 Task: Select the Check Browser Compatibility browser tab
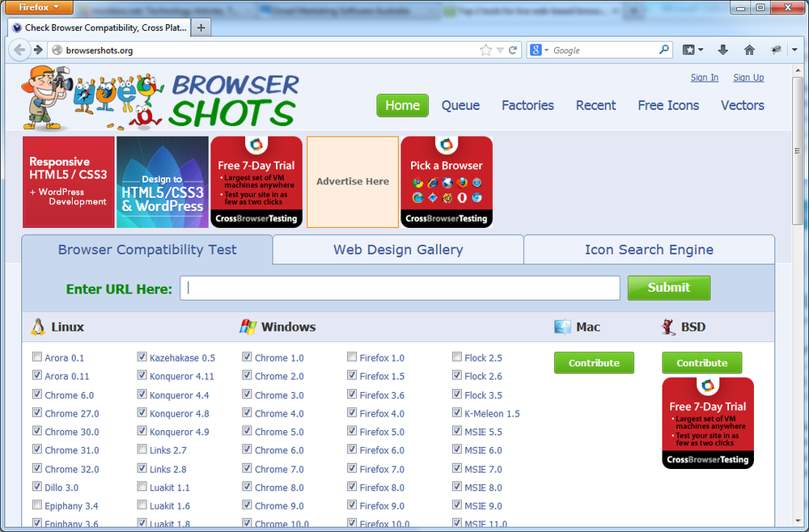100,27
